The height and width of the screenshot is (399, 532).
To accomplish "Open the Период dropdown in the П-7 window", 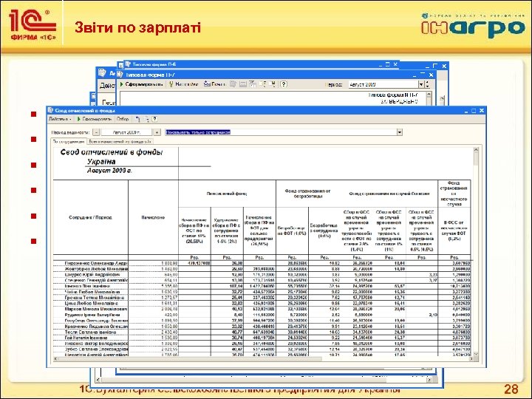I will 421,84.
